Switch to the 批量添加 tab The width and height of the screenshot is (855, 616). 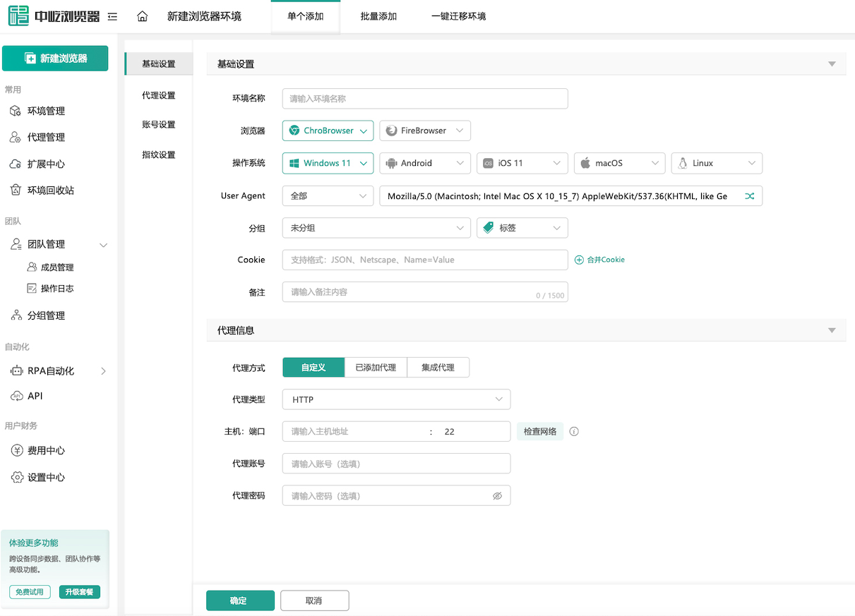click(x=378, y=16)
